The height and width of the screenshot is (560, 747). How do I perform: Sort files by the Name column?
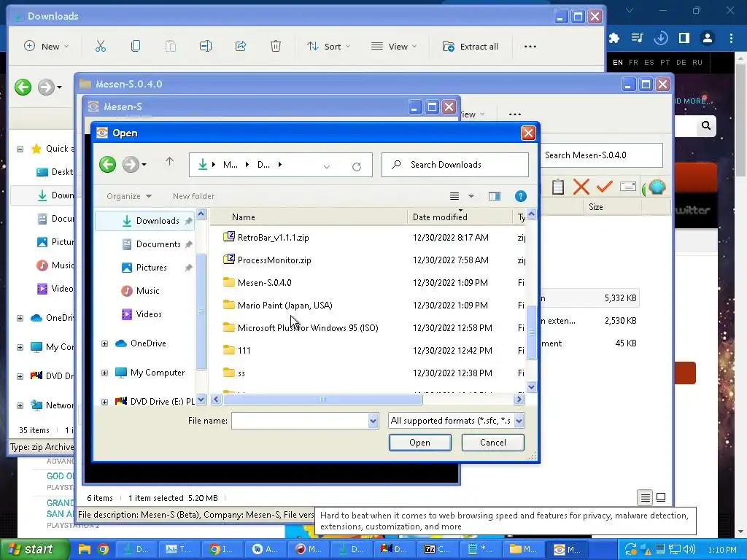[309, 217]
